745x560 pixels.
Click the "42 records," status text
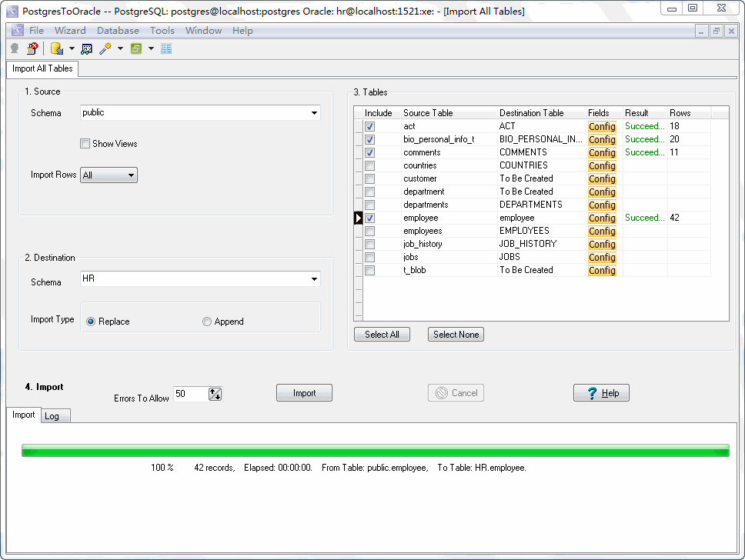pos(214,468)
